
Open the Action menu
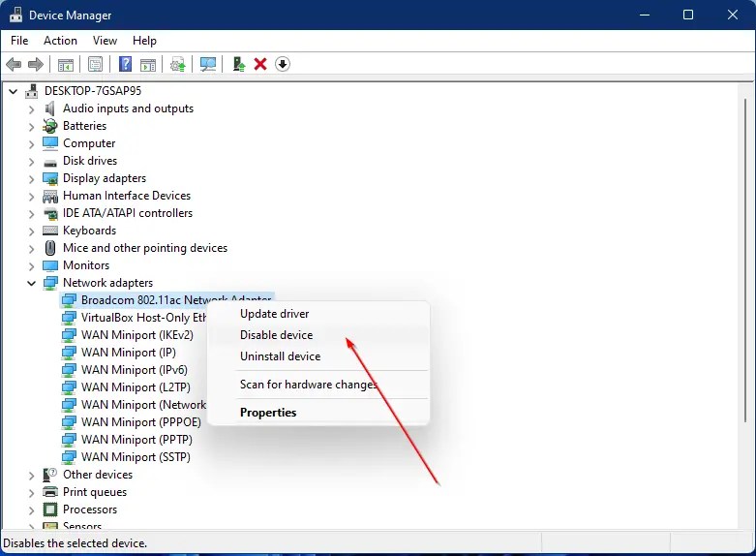[60, 41]
